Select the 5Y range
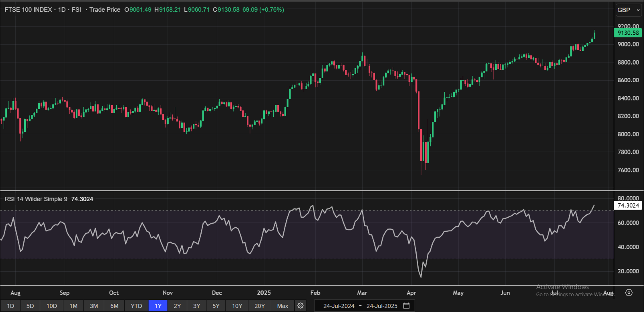The height and width of the screenshot is (312, 644). (x=216, y=306)
